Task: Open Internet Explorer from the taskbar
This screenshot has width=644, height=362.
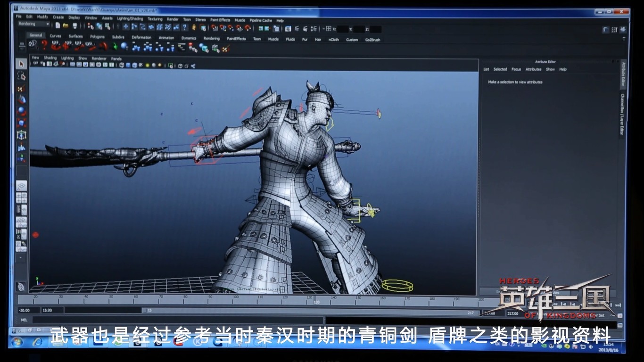Action: tap(36, 342)
